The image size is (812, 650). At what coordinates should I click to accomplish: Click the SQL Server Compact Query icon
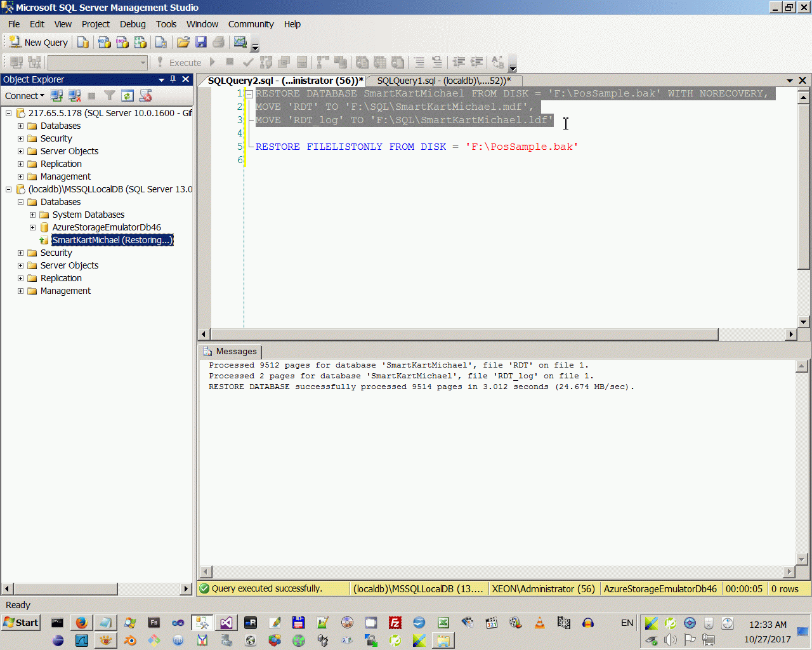click(161, 43)
